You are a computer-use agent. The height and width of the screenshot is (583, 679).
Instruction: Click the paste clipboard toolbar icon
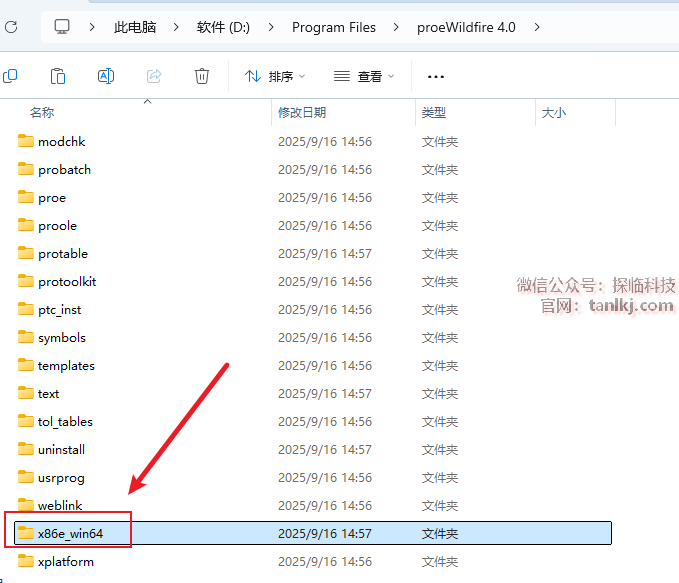click(x=58, y=76)
